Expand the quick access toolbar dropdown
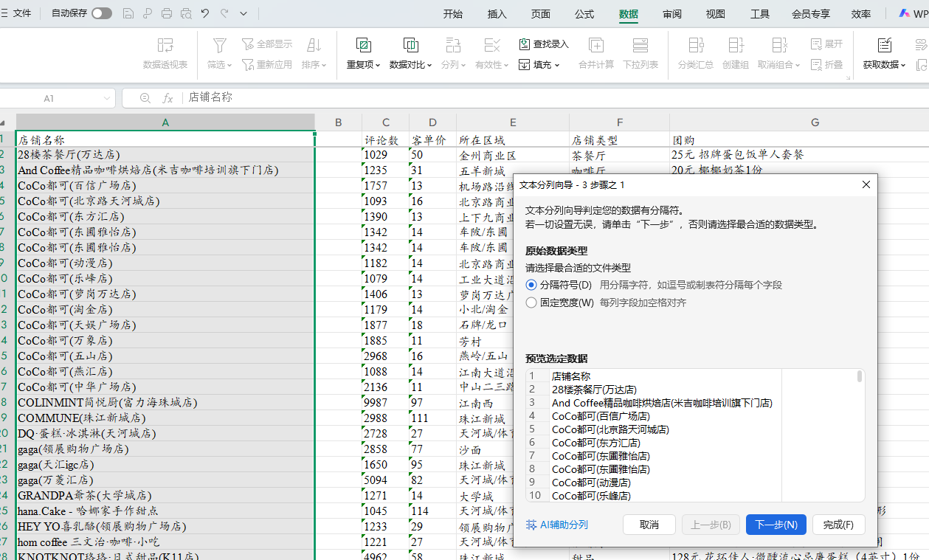The width and height of the screenshot is (929, 560). [x=244, y=13]
